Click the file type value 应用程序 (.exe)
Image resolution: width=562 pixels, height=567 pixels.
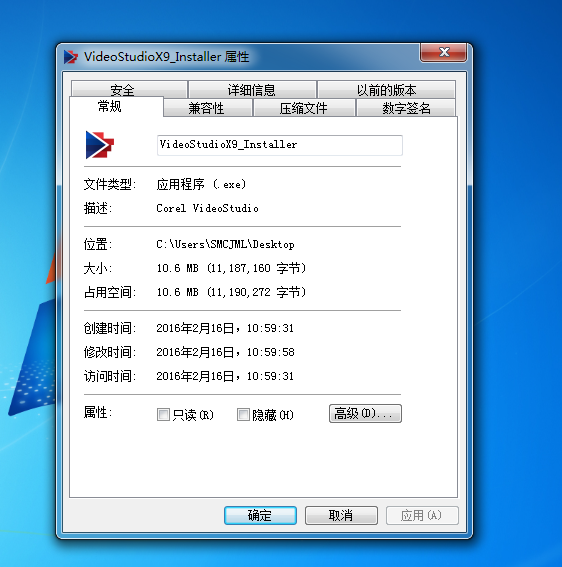[x=201, y=184]
